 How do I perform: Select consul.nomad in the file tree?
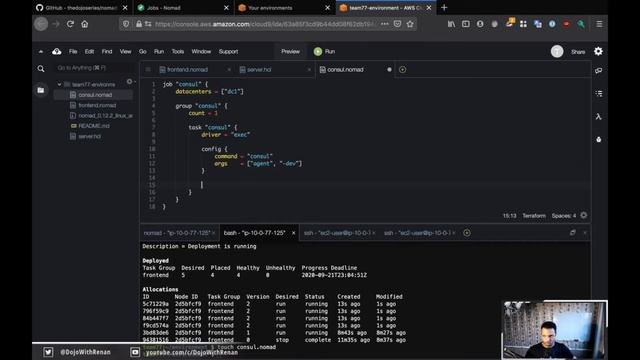(x=95, y=95)
